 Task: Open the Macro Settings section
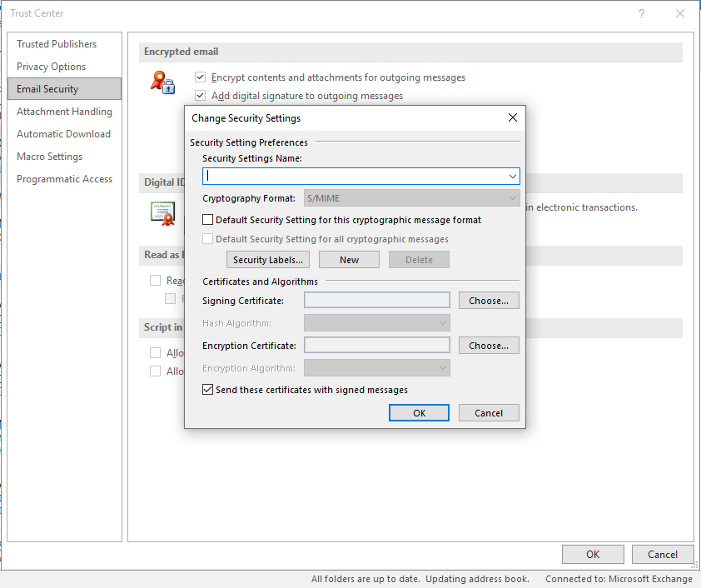pyautogui.click(x=64, y=156)
